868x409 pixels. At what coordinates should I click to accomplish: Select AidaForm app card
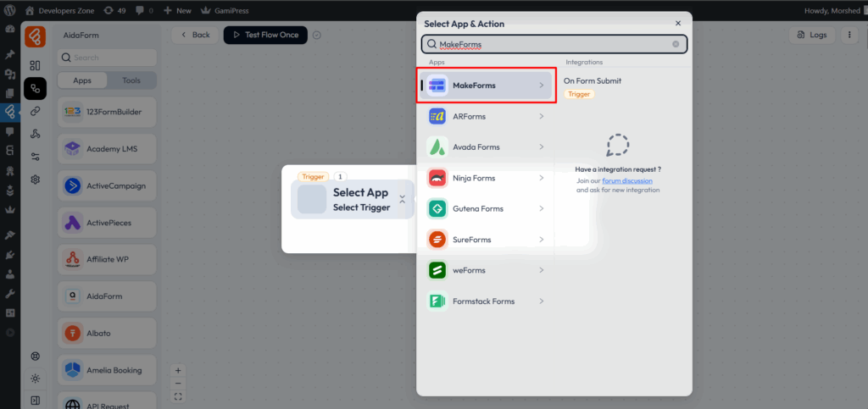click(107, 296)
